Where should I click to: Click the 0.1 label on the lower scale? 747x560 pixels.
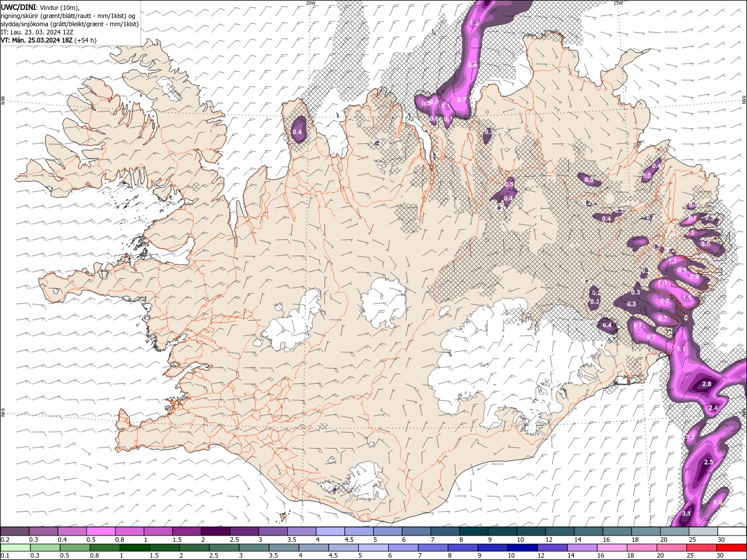click(5, 555)
